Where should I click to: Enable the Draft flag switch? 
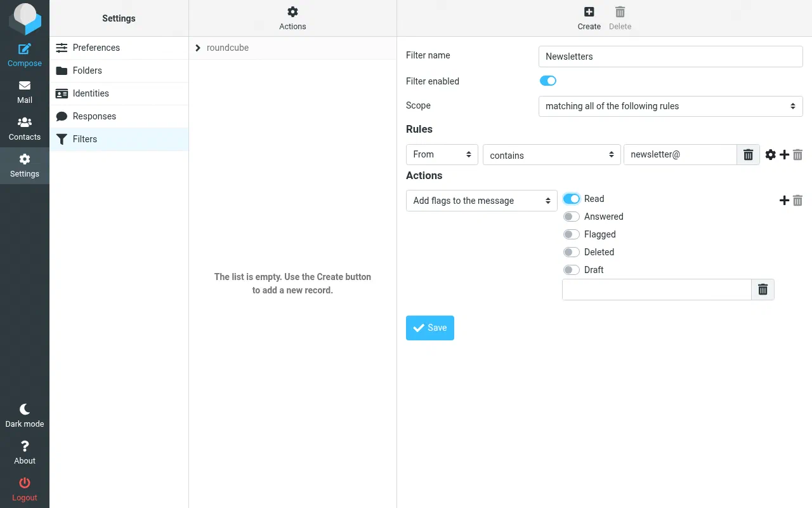[572, 270]
